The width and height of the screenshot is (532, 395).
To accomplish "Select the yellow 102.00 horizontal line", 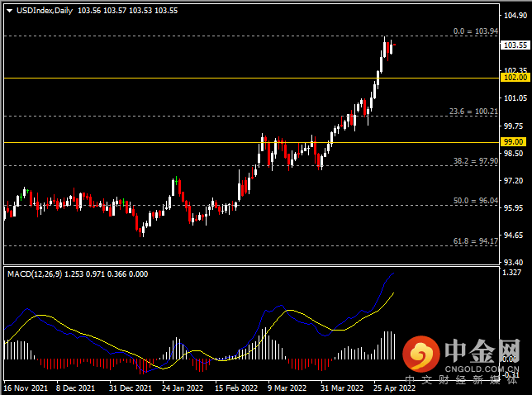I will click(251, 78).
